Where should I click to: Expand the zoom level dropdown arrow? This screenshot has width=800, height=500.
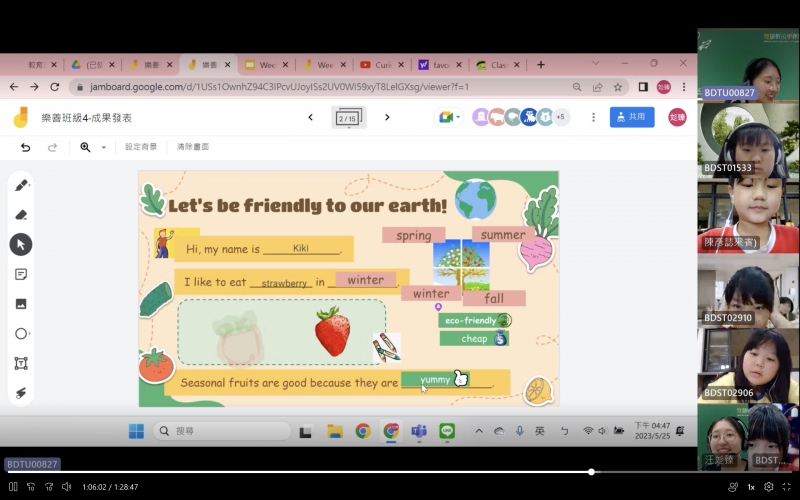point(104,147)
